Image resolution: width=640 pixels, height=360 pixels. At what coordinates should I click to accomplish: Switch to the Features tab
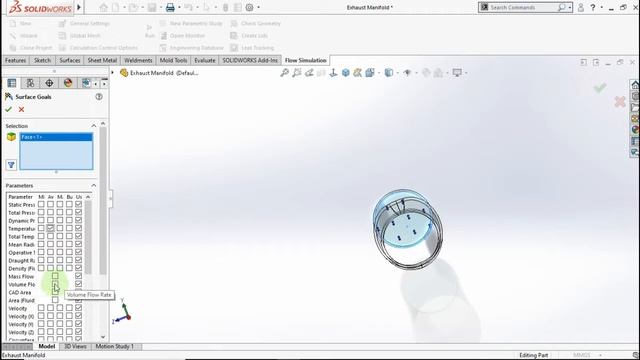(16, 60)
